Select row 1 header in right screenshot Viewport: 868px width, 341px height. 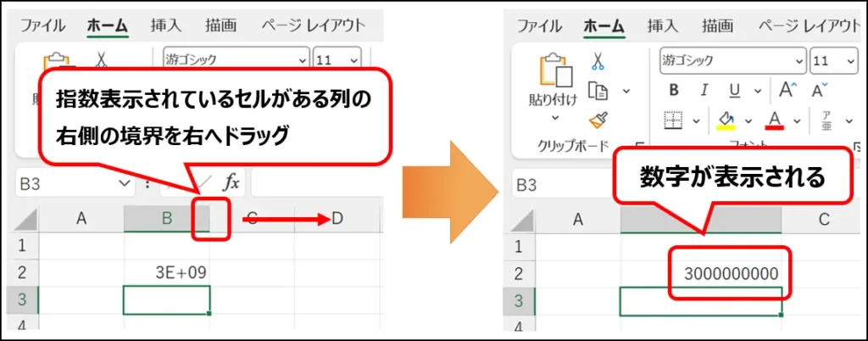point(519,245)
